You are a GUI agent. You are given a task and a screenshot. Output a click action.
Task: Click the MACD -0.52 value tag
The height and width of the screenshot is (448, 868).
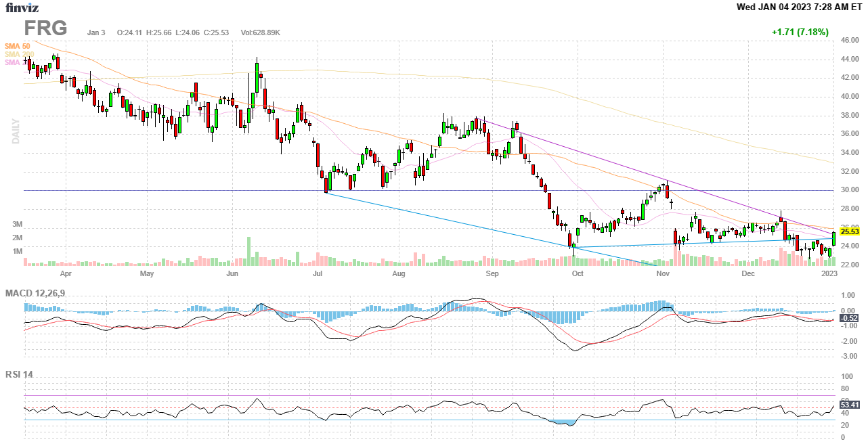(849, 318)
